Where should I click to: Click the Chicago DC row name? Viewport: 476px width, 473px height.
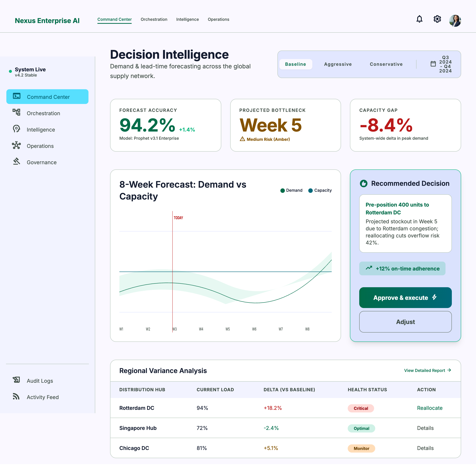click(x=134, y=448)
